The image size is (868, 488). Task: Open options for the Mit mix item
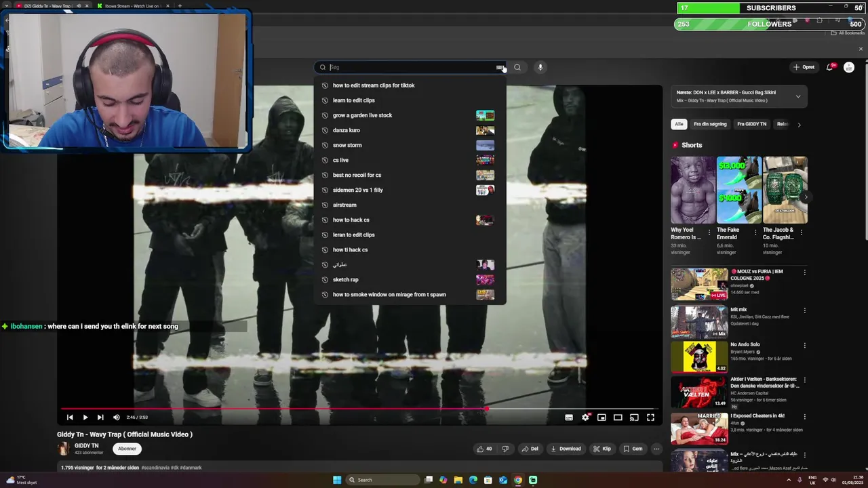point(805,310)
